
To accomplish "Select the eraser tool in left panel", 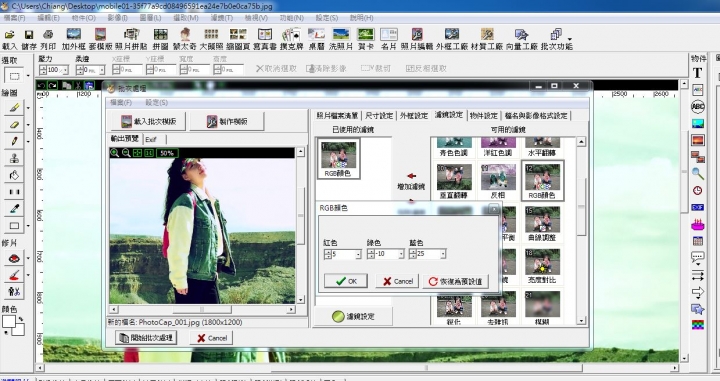I will click(14, 124).
